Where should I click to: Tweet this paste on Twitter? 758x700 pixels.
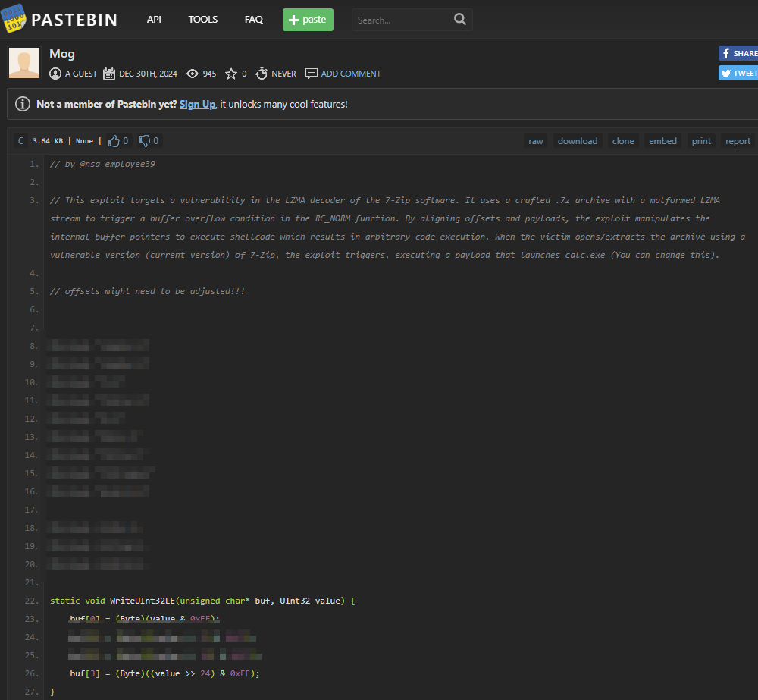(x=738, y=73)
